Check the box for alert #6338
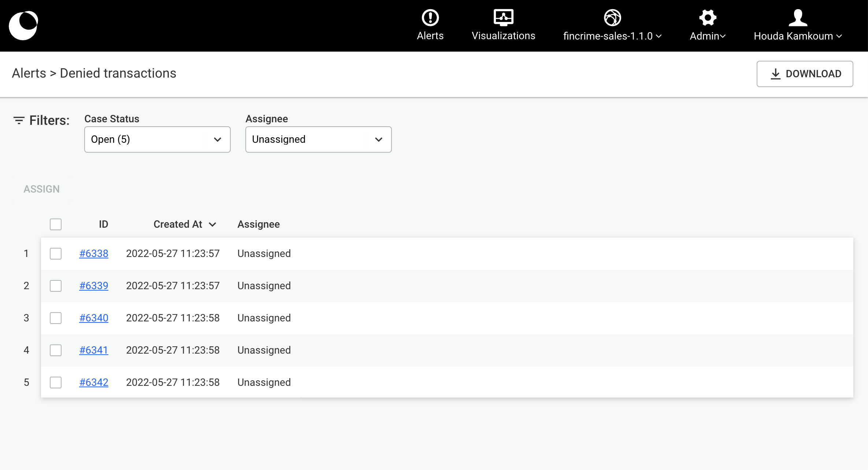 point(56,253)
